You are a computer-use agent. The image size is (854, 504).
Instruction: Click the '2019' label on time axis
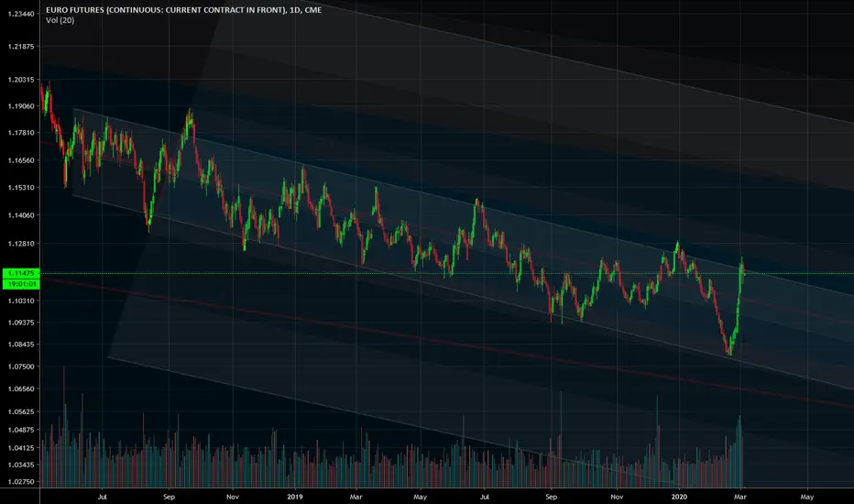click(295, 497)
